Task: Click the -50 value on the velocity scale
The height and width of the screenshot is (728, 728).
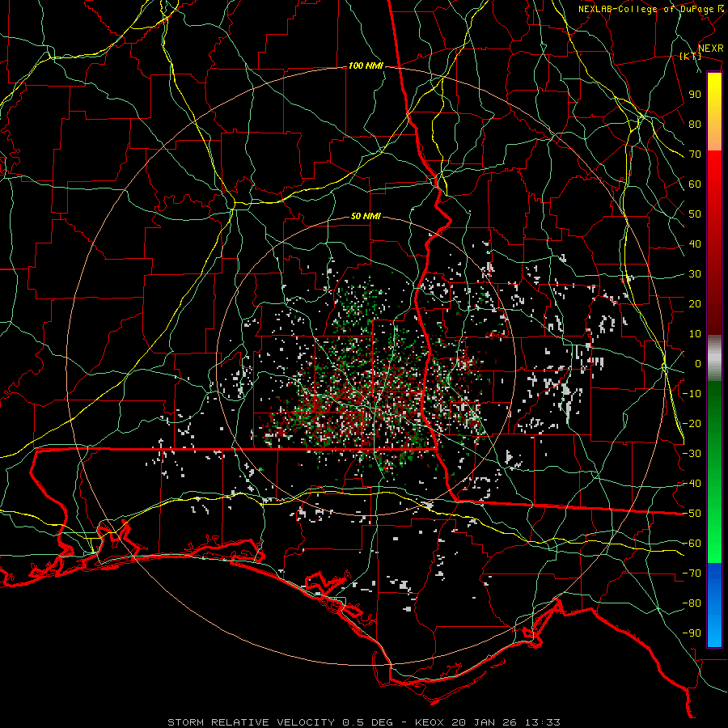Action: tap(692, 514)
